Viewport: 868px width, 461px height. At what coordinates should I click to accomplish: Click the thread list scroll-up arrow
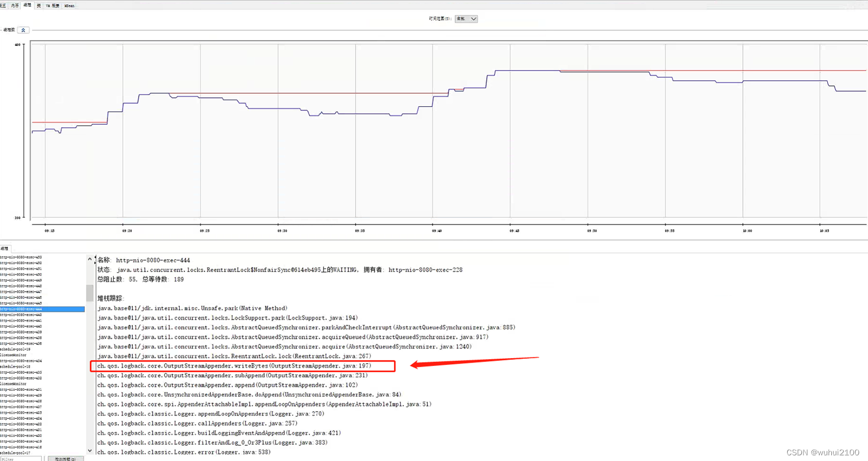[x=90, y=259]
